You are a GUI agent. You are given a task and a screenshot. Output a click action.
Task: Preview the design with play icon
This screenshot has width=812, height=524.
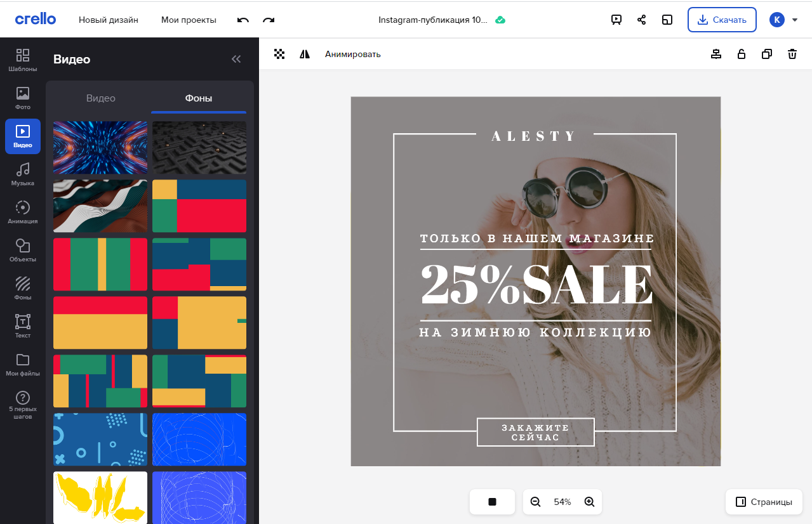tap(616, 20)
